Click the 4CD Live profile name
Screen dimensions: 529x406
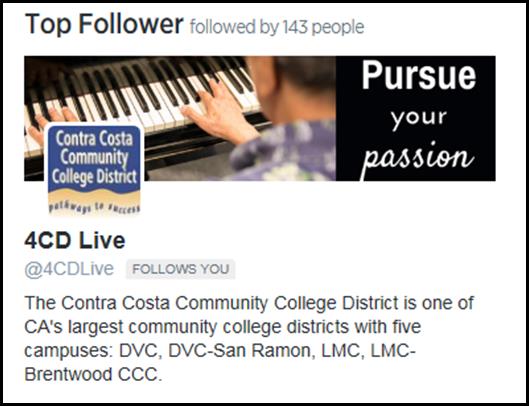click(75, 240)
